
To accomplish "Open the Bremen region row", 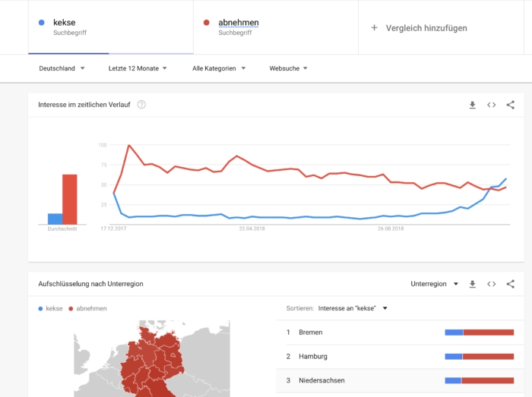I will point(400,332).
